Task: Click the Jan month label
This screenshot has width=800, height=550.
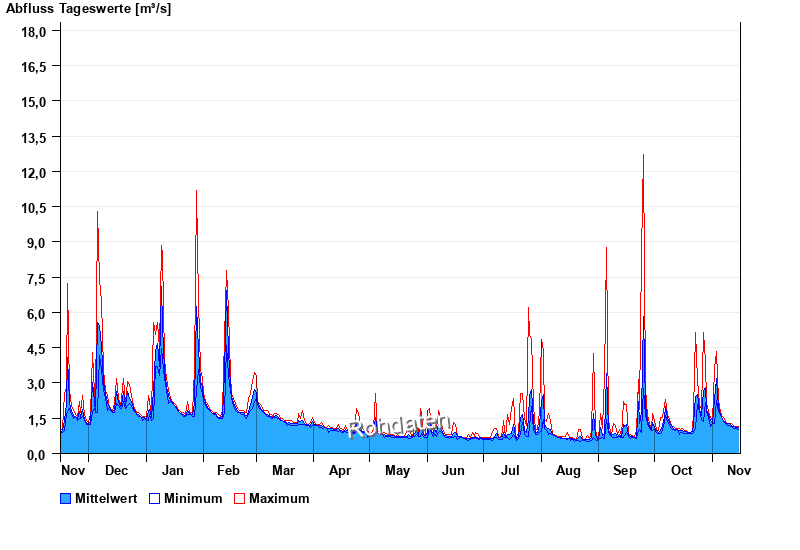Action: (x=173, y=470)
